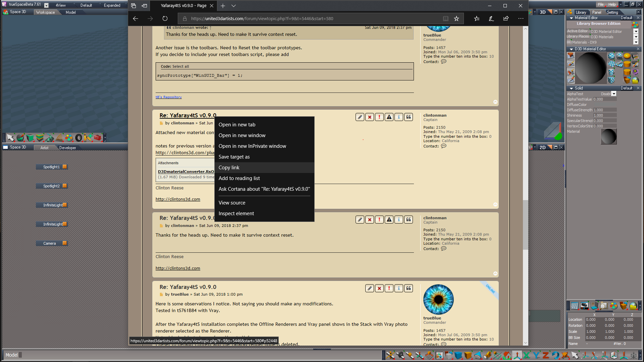Choose Inspect element from context menu
644x362 pixels.
(264, 214)
